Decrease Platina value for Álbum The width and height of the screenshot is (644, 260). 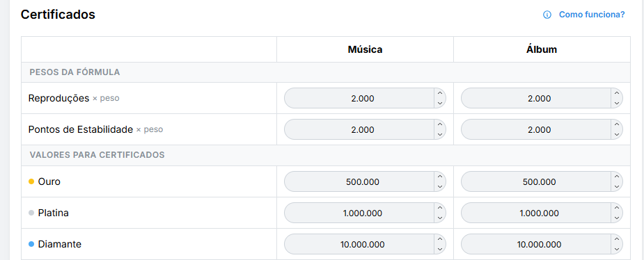click(616, 218)
